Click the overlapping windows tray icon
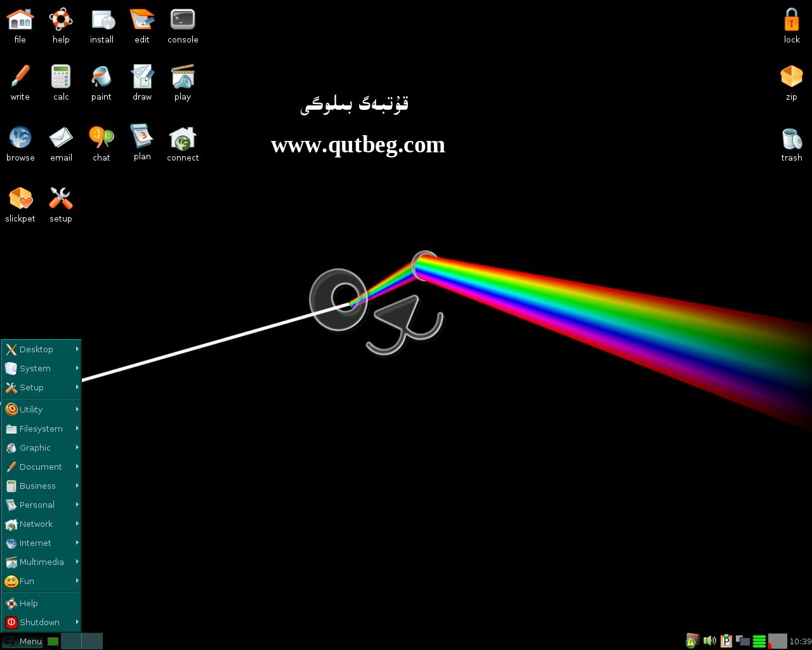 pyautogui.click(x=742, y=641)
